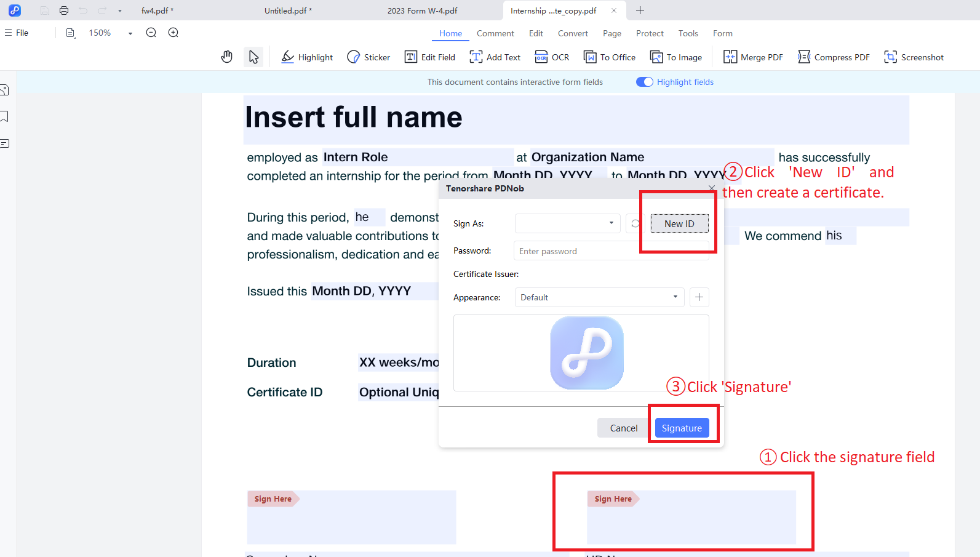The height and width of the screenshot is (557, 980).
Task: Click Edit Field in toolbar
Action: pyautogui.click(x=429, y=57)
